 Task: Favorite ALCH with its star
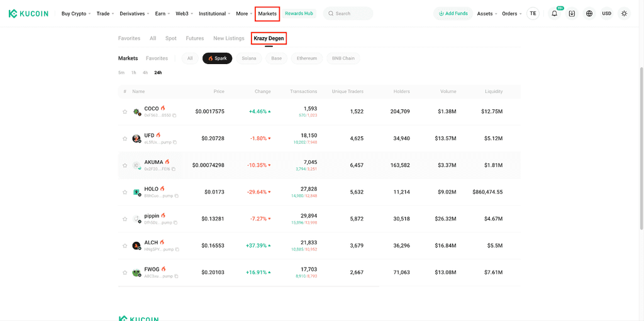pos(125,246)
